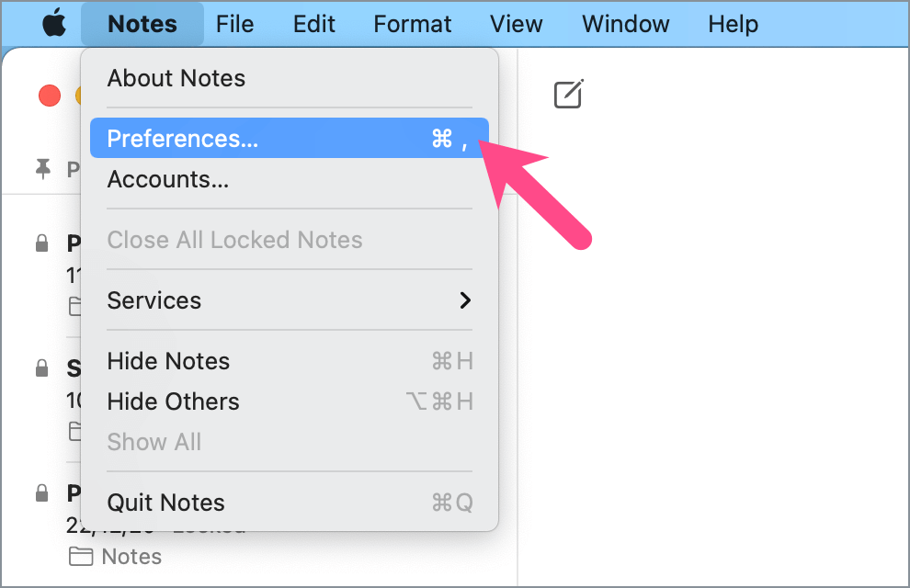910x588 pixels.
Task: Click the lock icon on the second locked note
Action: tap(41, 367)
